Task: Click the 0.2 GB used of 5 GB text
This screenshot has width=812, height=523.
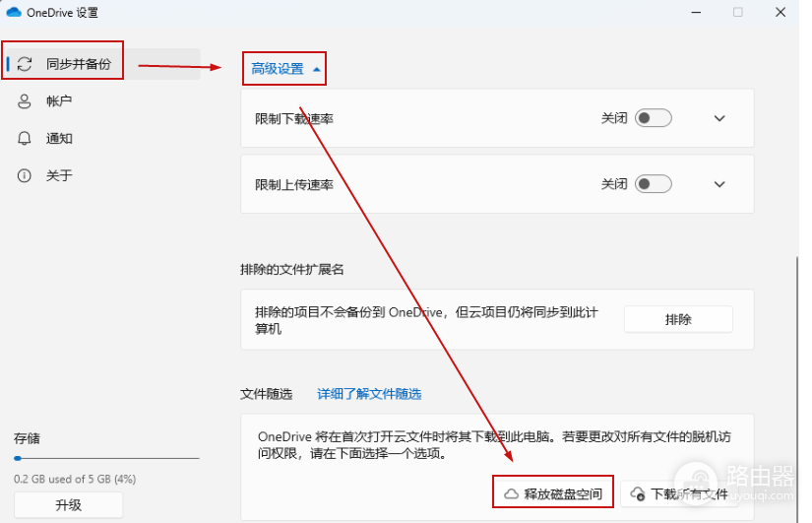Action: point(75,479)
